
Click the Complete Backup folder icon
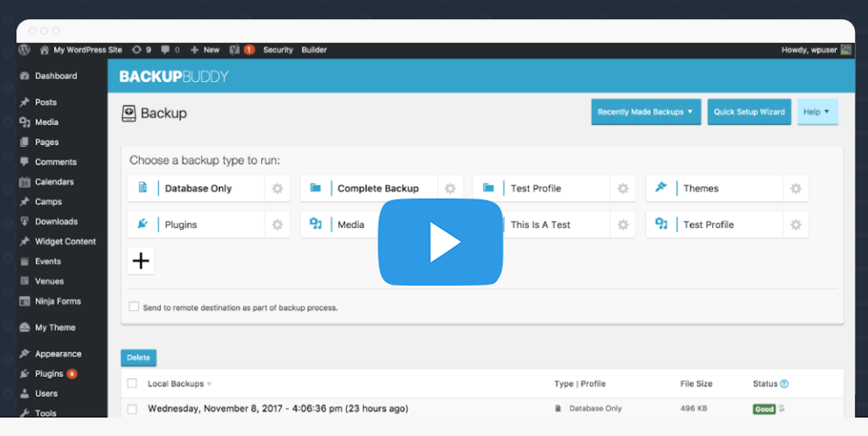pos(316,188)
